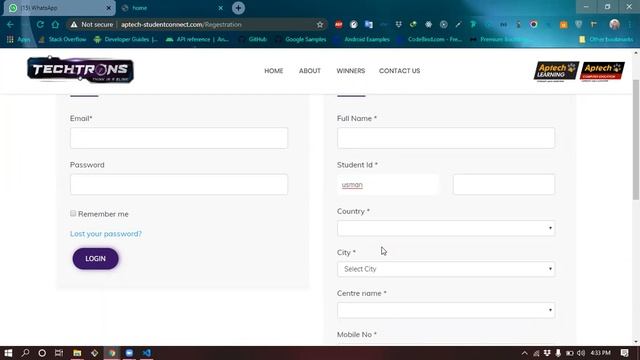640x360 pixels.
Task: Open Stack Overflow bookmark
Action: click(62, 39)
